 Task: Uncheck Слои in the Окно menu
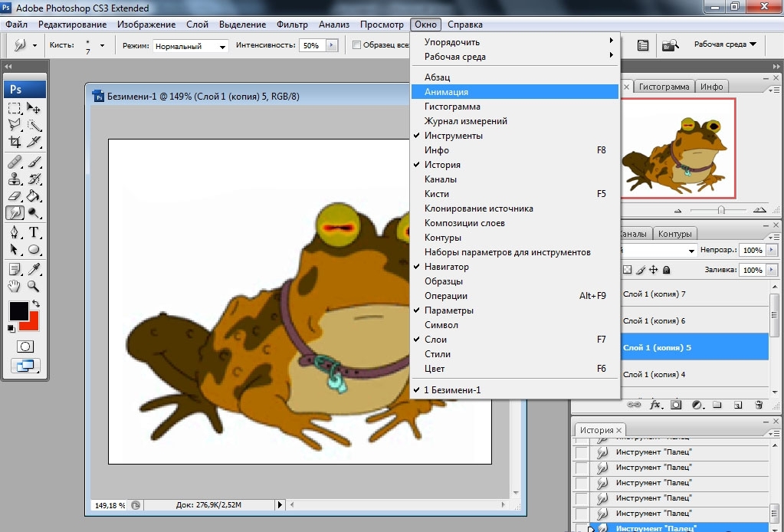(x=514, y=339)
